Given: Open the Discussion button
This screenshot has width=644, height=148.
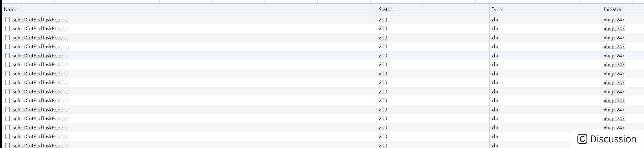Looking at the screenshot, I should click(x=607, y=139).
